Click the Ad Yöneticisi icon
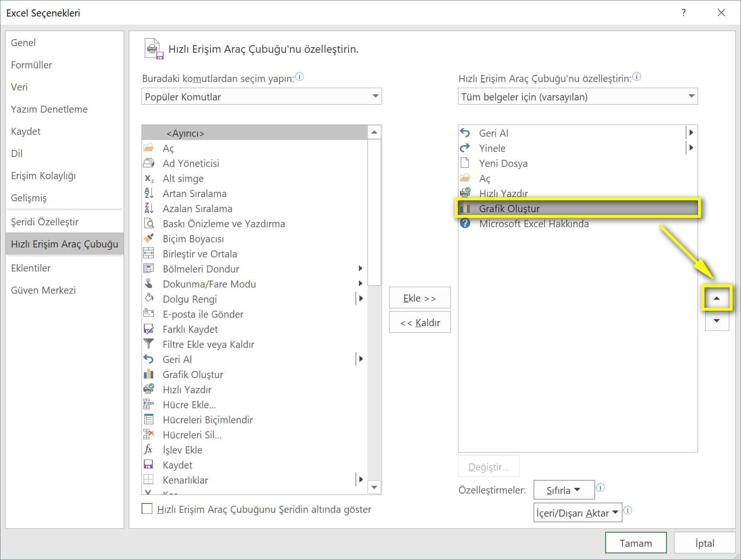 tap(149, 163)
